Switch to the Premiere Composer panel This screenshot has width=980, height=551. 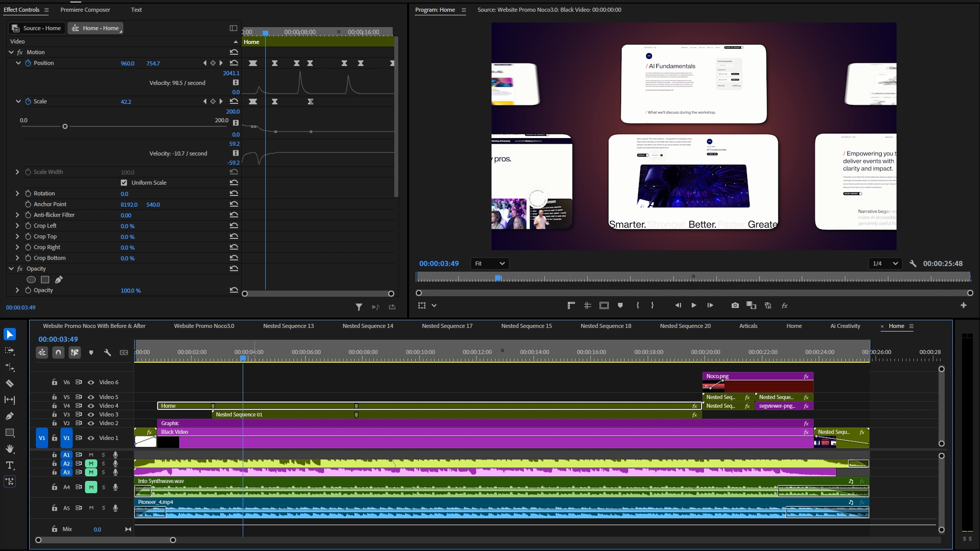tap(85, 9)
